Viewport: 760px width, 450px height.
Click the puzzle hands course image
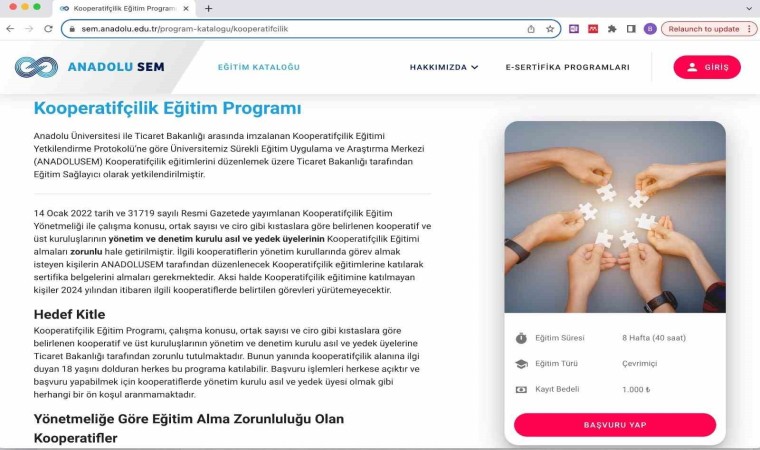point(615,217)
